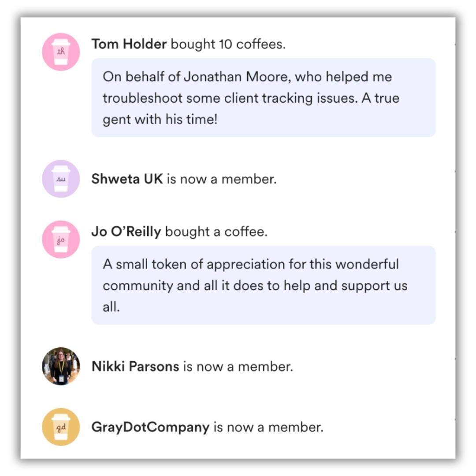
Task: Select the Shweta UK name link
Action: tap(127, 179)
